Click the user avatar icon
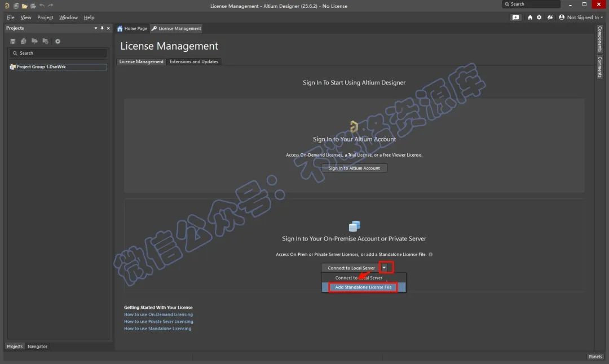The height and width of the screenshot is (364, 609). tap(562, 17)
